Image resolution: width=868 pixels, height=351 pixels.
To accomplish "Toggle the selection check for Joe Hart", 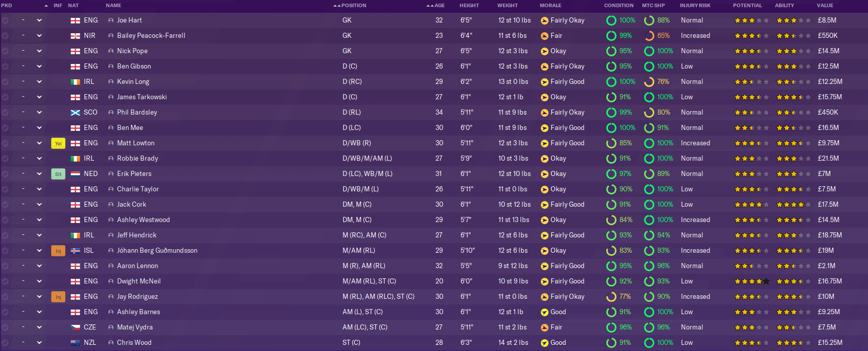I will tap(5, 20).
